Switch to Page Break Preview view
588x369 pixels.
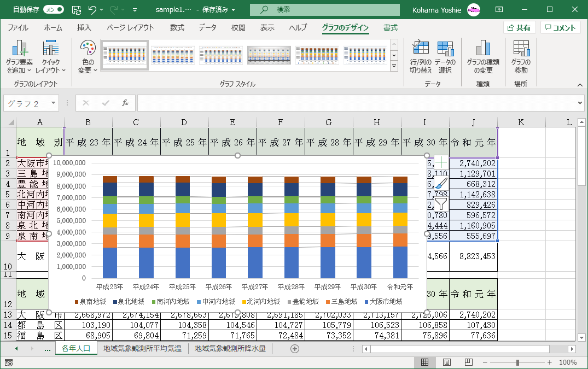469,362
